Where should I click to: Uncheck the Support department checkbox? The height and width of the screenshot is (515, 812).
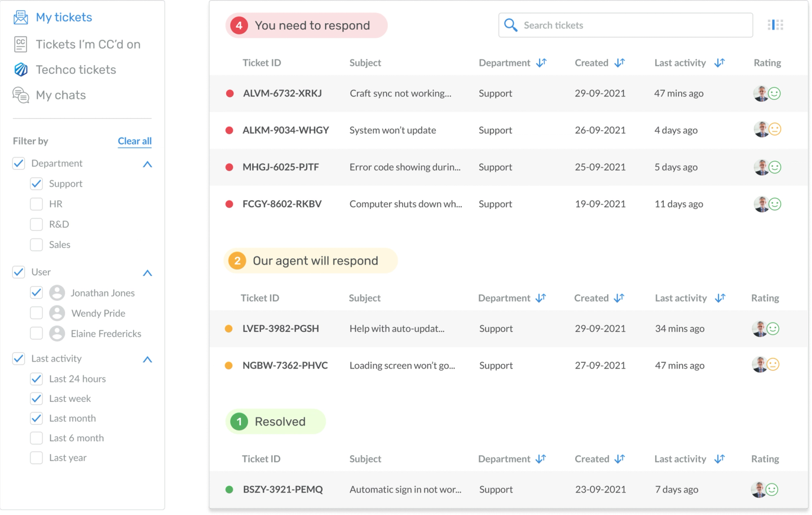(x=37, y=184)
